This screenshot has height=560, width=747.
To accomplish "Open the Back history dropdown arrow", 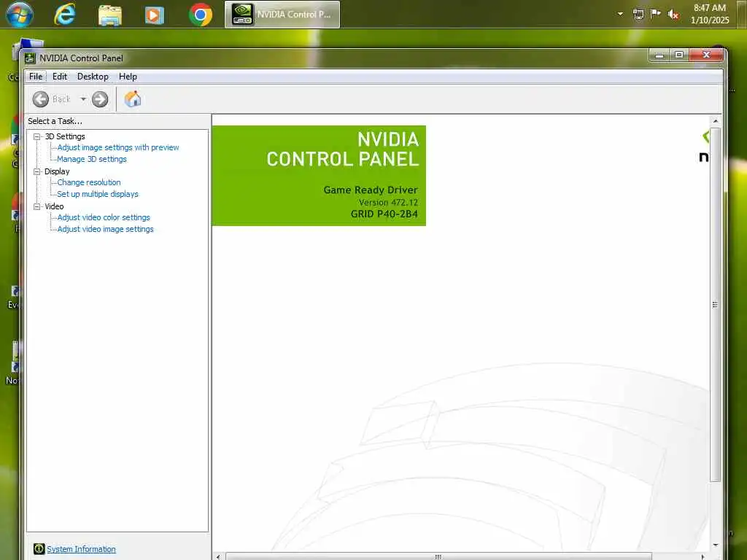I will click(83, 99).
